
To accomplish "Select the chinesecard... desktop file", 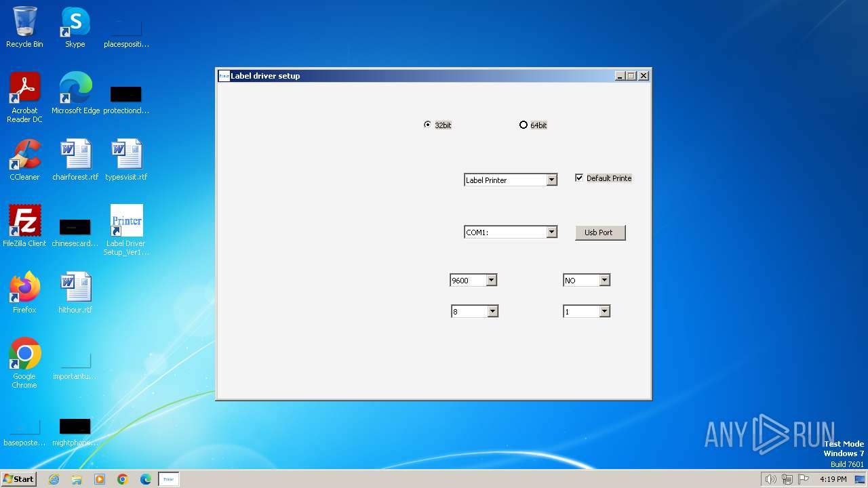I will [75, 232].
